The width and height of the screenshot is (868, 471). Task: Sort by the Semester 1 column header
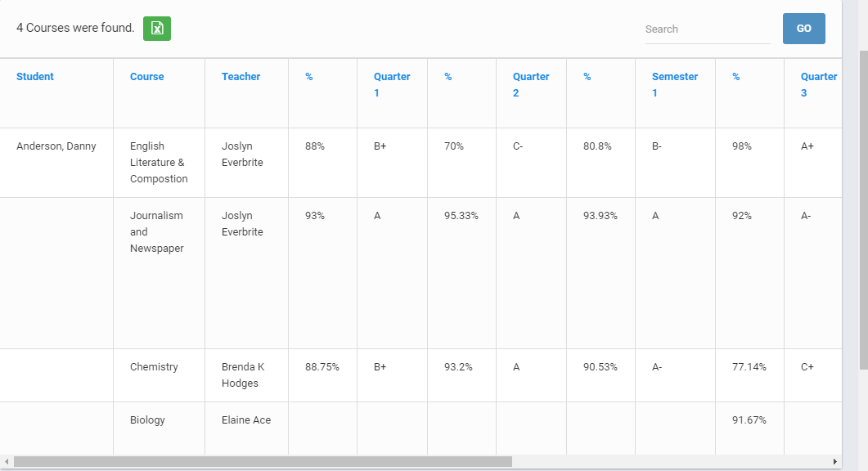click(674, 84)
